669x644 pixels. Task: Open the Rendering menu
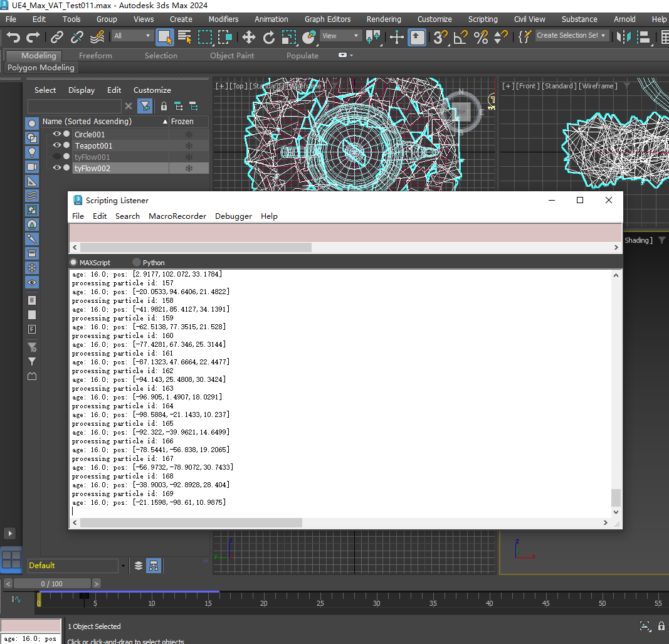[384, 19]
